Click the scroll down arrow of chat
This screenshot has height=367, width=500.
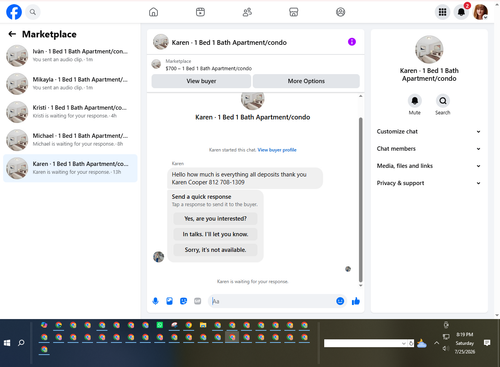coord(360,285)
